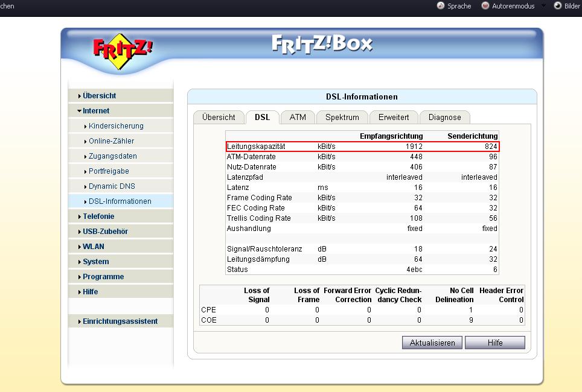Switch to the Diagnose tab
This screenshot has height=392, width=582.
pos(445,117)
